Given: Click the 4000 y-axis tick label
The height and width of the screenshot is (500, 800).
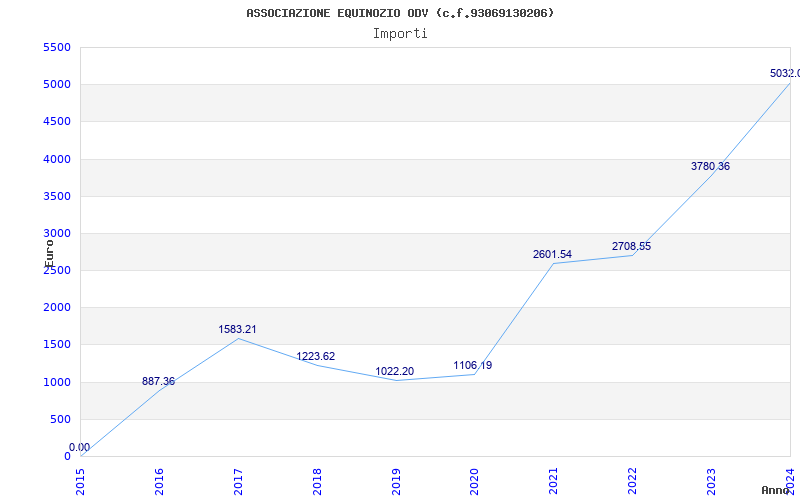Looking at the screenshot, I should click(57, 159).
